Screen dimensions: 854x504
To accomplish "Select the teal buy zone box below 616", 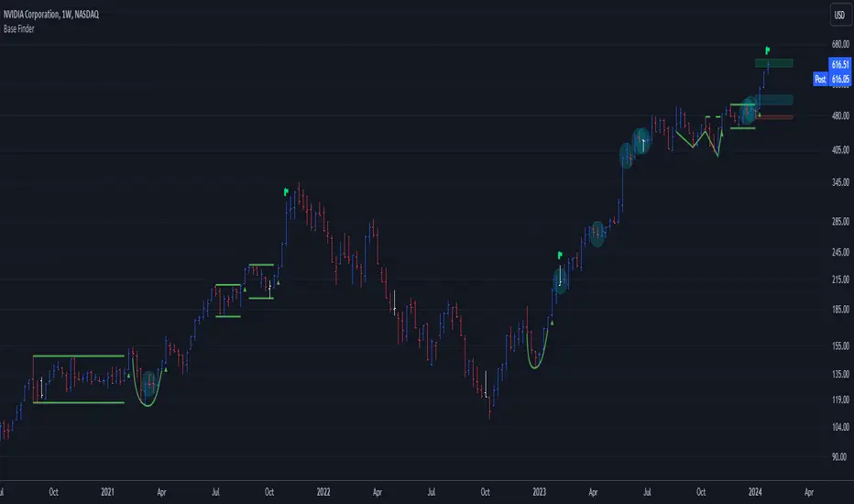I will [775, 100].
